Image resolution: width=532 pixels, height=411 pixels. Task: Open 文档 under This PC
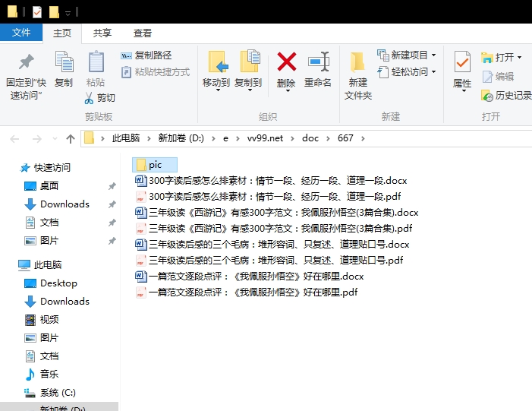point(42,356)
